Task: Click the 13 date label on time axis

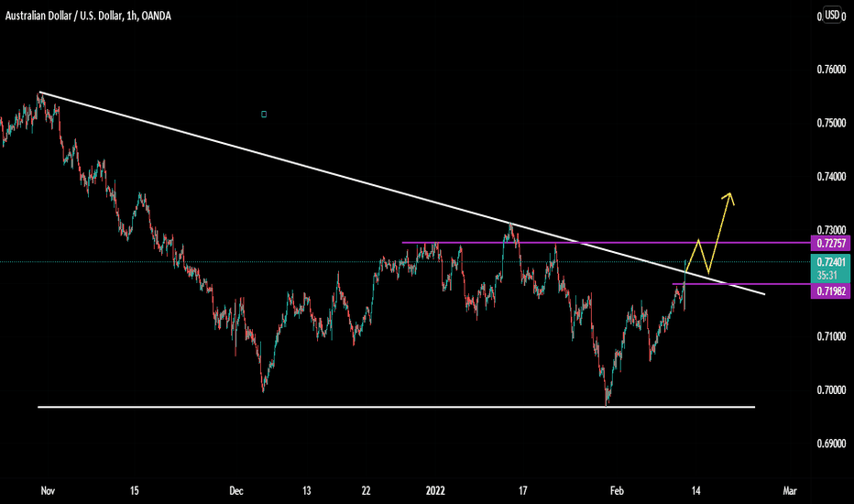Action: (307, 491)
